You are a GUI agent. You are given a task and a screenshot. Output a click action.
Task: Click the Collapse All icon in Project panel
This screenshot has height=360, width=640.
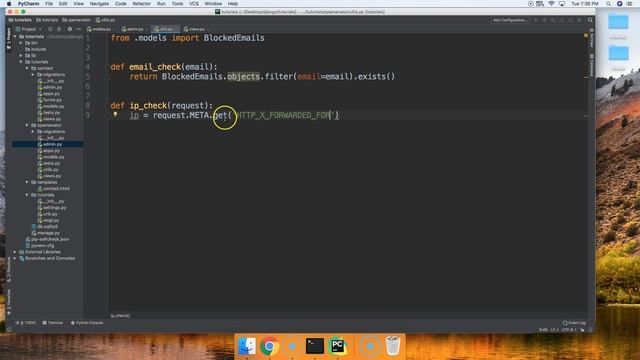pyautogui.click(x=59, y=29)
